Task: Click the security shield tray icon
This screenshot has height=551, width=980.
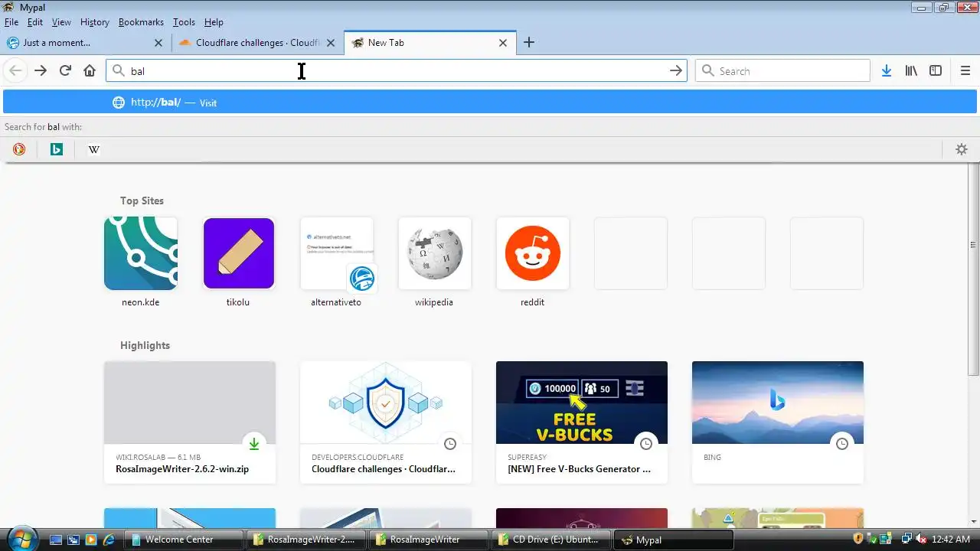Action: coord(858,539)
